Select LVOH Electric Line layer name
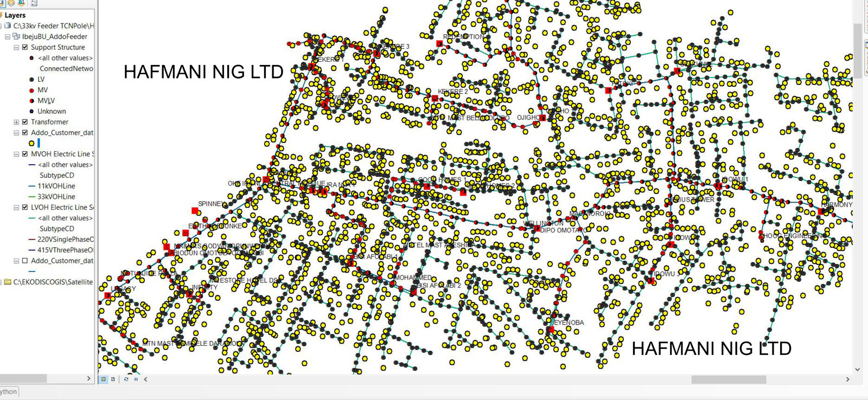The image size is (868, 400). coord(62,207)
